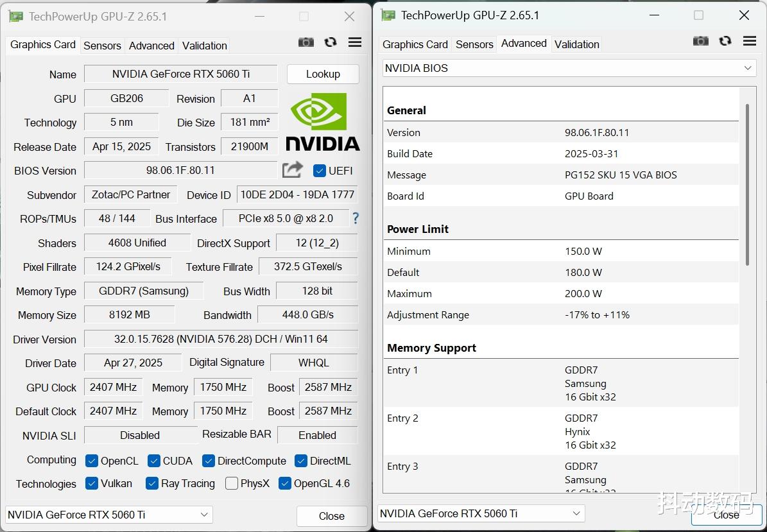Click the NVIDIA logo image
The height and width of the screenshot is (532, 767).
click(x=322, y=121)
